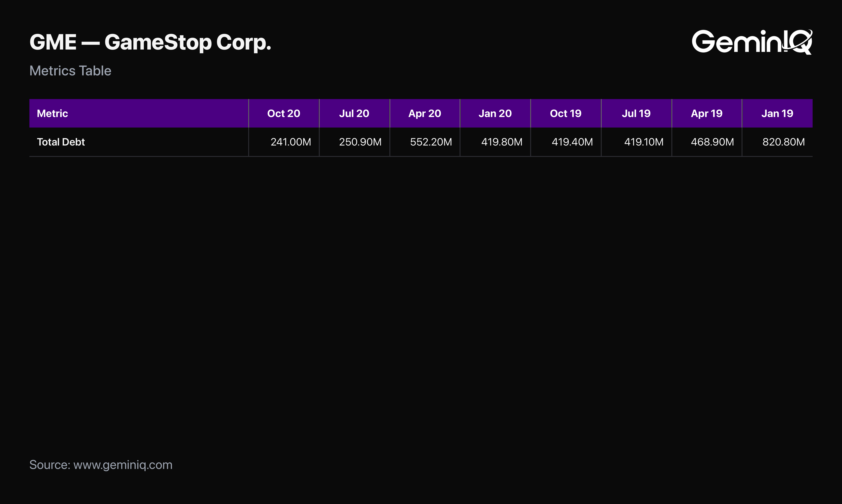This screenshot has height=504, width=842.
Task: Click the 419.10M value cell
Action: coord(636,142)
